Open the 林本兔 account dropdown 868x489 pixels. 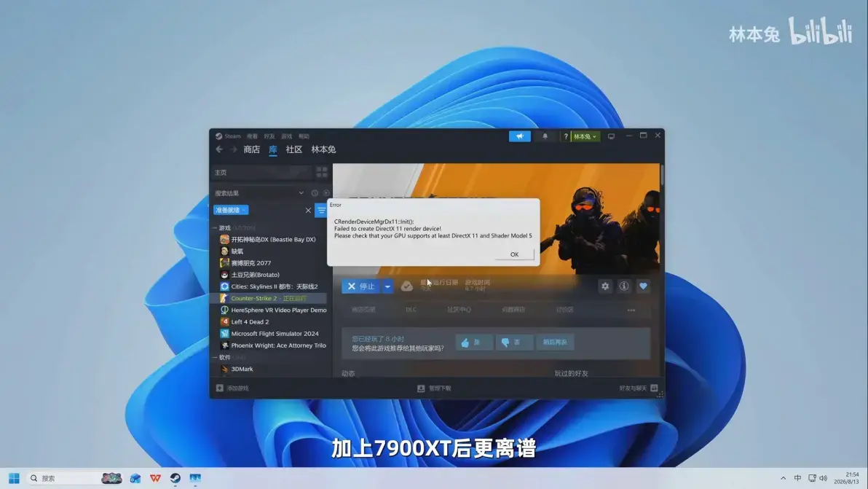point(585,136)
